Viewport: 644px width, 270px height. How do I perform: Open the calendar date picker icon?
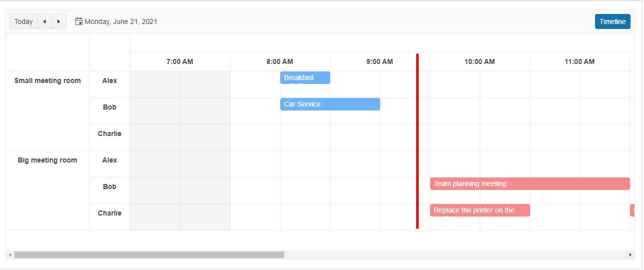tap(78, 21)
